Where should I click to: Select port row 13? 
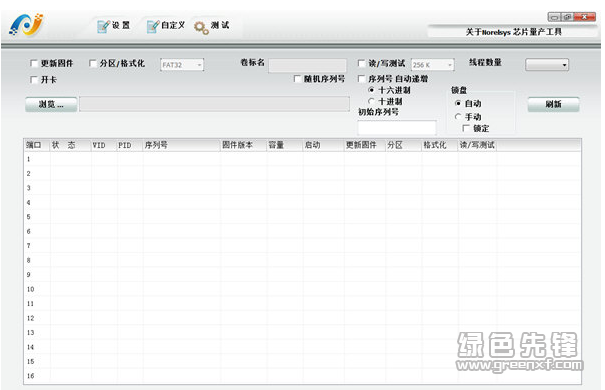[x=302, y=333]
